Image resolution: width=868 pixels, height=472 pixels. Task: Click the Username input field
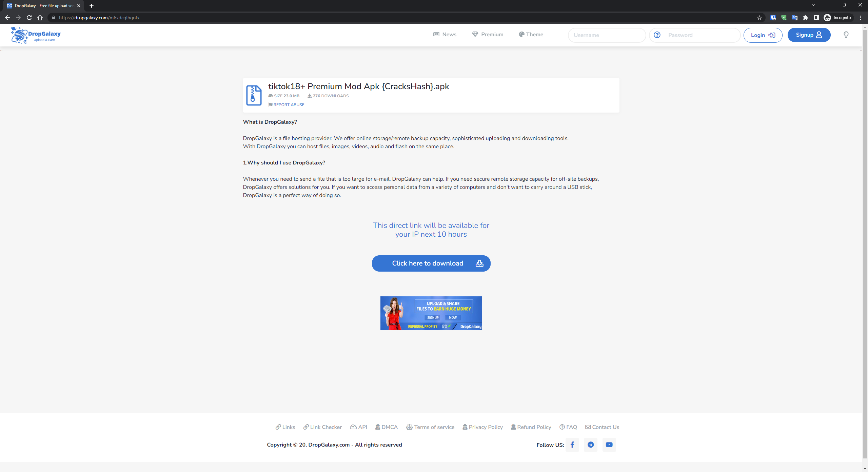tap(607, 35)
